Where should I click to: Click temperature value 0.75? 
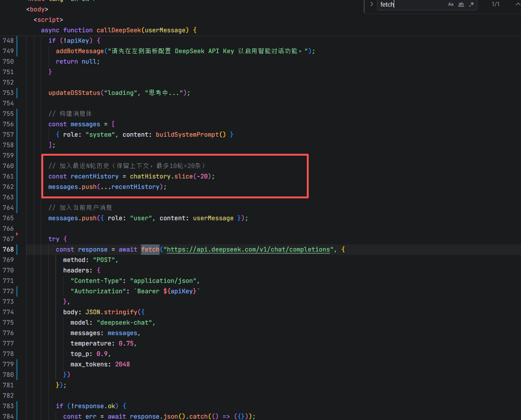pyautogui.click(x=126, y=343)
